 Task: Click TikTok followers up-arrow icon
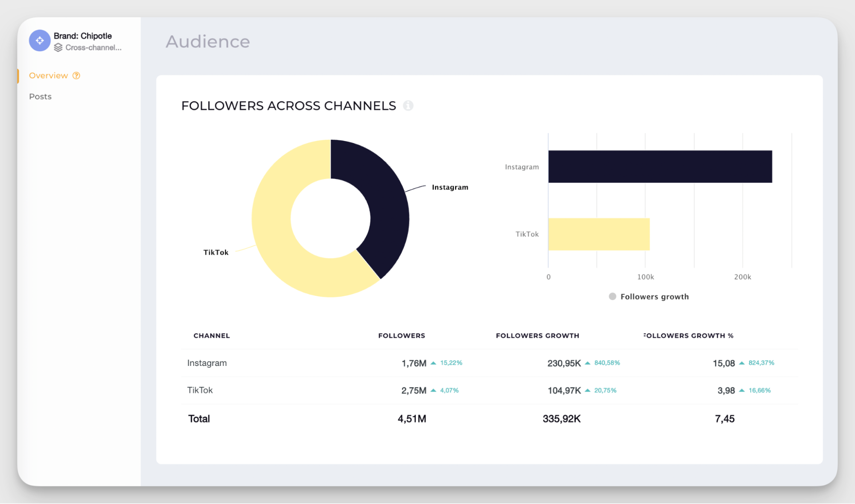(x=433, y=390)
